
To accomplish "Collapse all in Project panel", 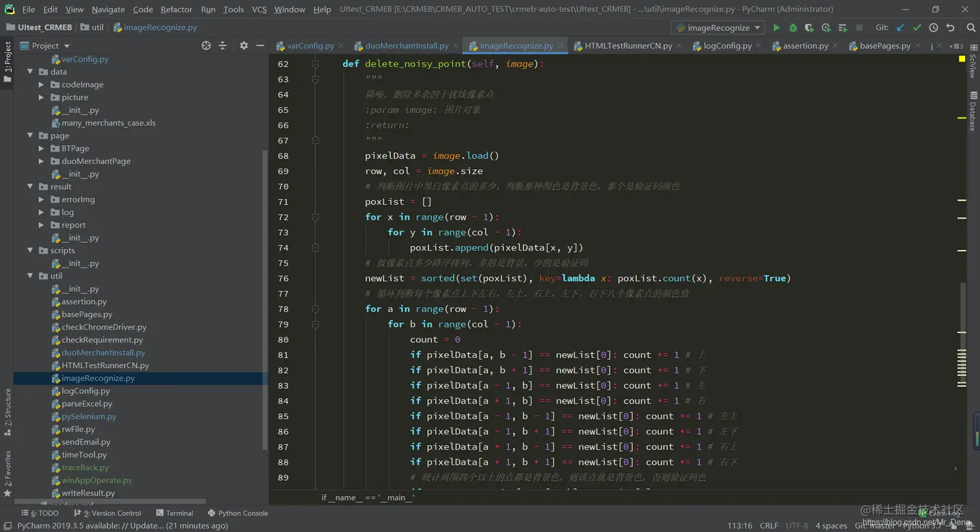I will 222,45.
